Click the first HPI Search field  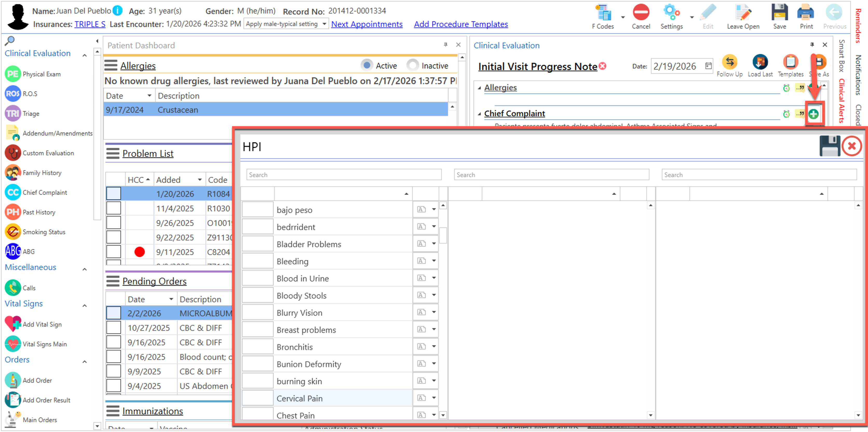click(344, 174)
